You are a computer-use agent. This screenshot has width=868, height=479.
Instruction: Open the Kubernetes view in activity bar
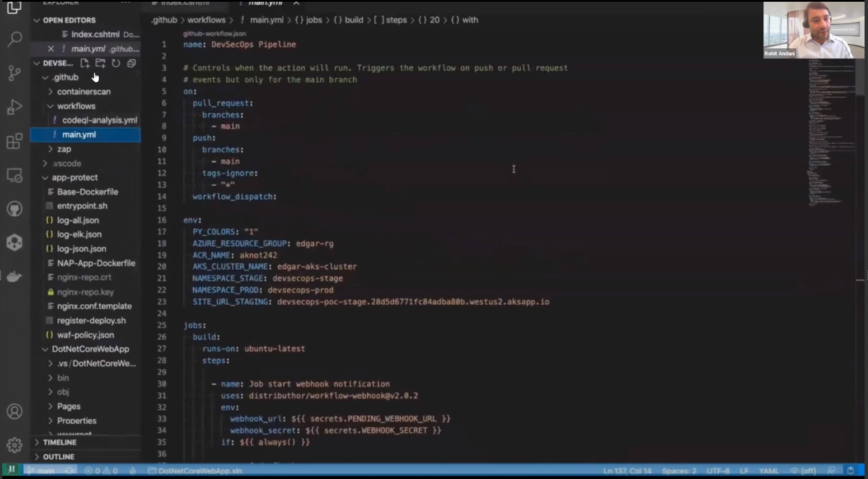click(14, 243)
